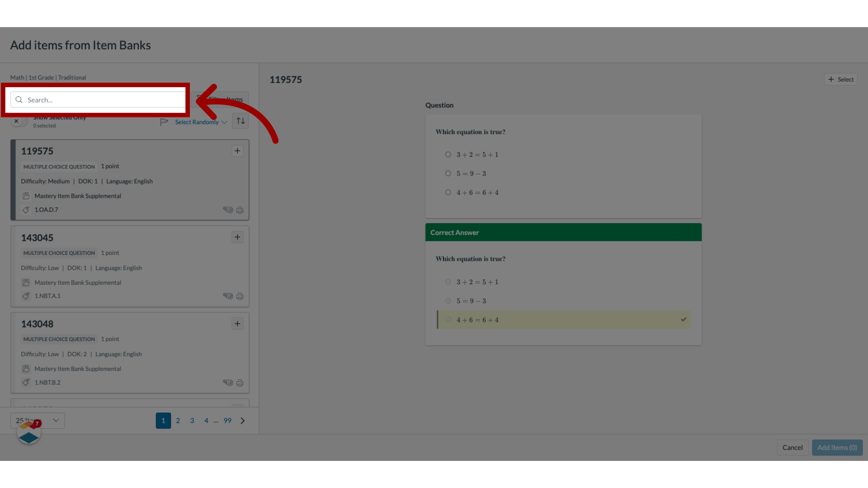
Task: Click the print icon on item 143048
Action: (240, 382)
